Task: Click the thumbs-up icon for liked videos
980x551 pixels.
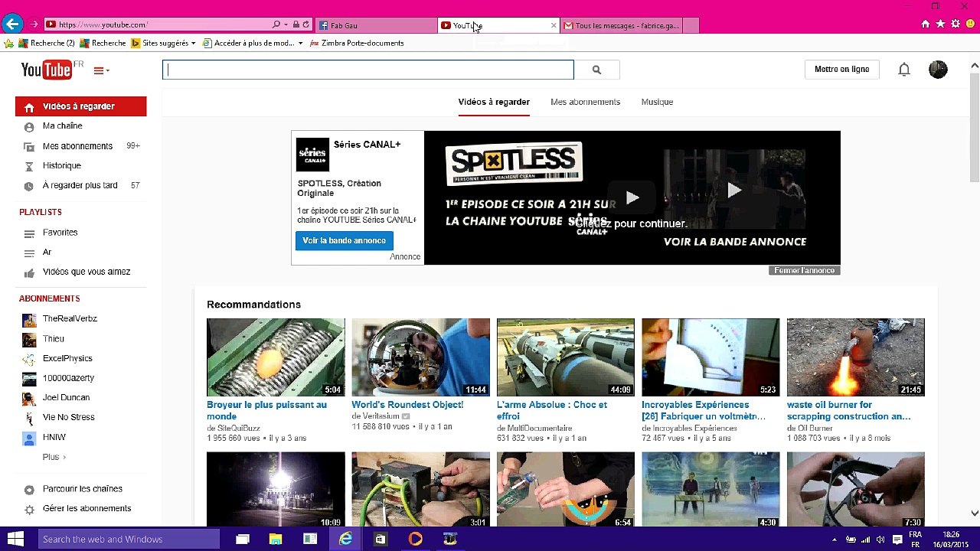Action: pos(29,272)
